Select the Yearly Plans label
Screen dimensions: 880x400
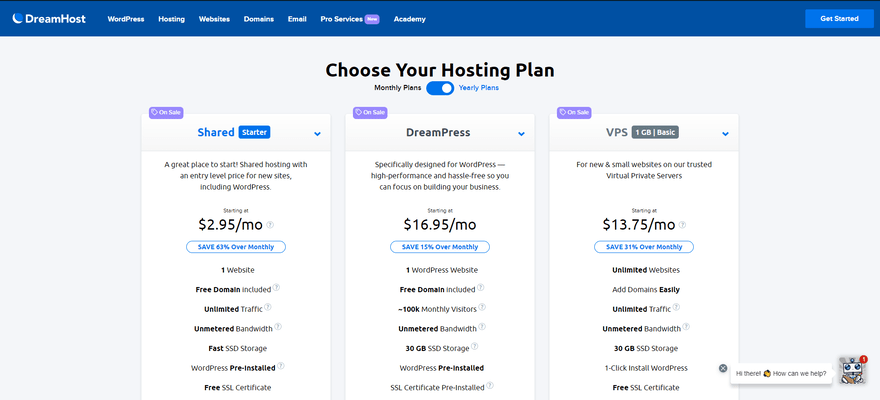(479, 88)
